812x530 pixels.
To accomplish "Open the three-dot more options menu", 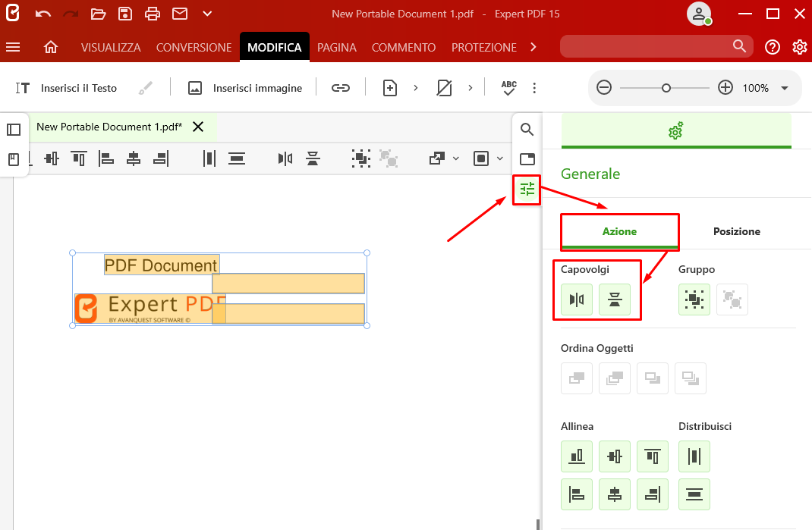I will [534, 88].
